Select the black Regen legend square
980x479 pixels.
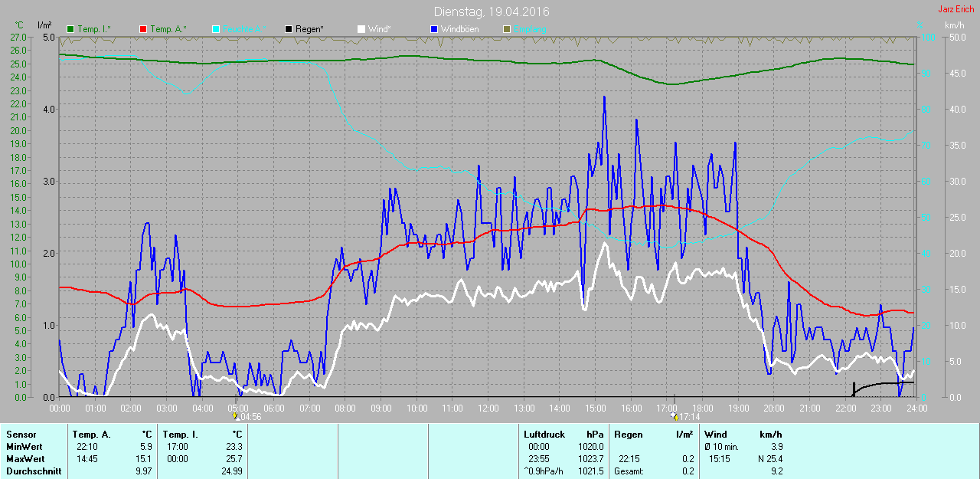click(x=289, y=29)
